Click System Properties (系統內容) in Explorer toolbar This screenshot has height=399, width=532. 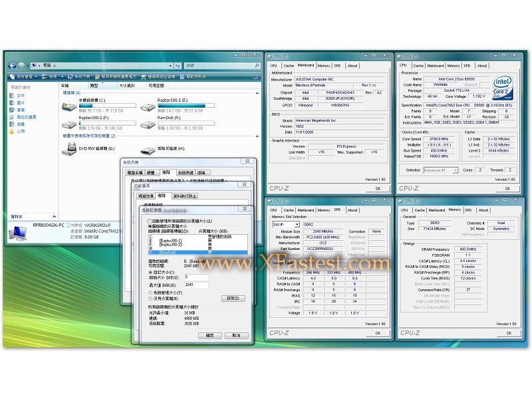(79, 76)
